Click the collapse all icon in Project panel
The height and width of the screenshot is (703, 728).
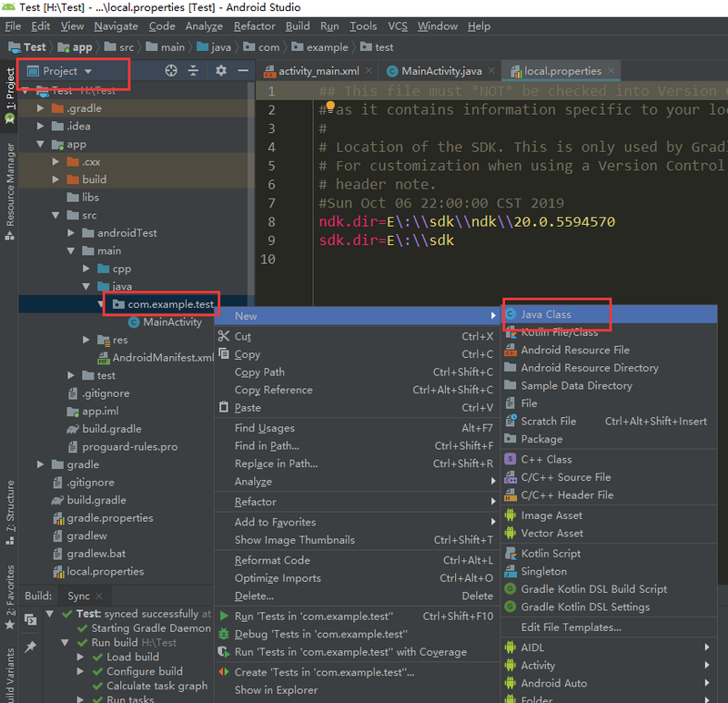click(x=193, y=71)
